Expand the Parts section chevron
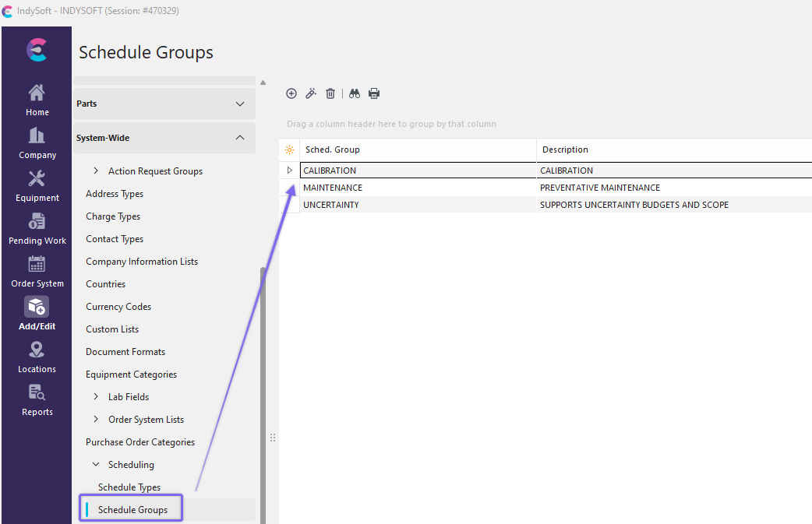The image size is (812, 524). 240,104
